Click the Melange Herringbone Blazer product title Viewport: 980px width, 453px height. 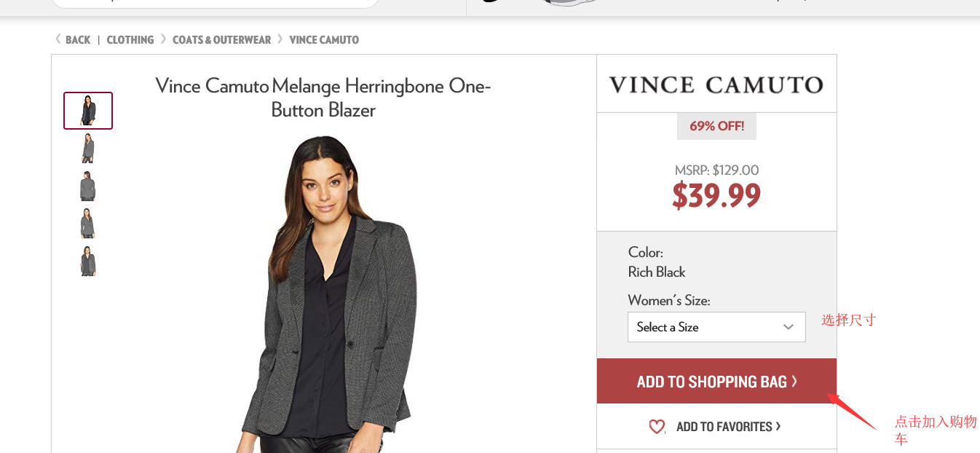point(323,98)
